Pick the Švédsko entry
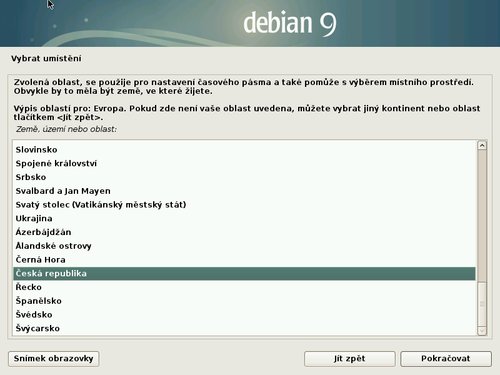This screenshot has width=500, height=375. click(x=244, y=315)
